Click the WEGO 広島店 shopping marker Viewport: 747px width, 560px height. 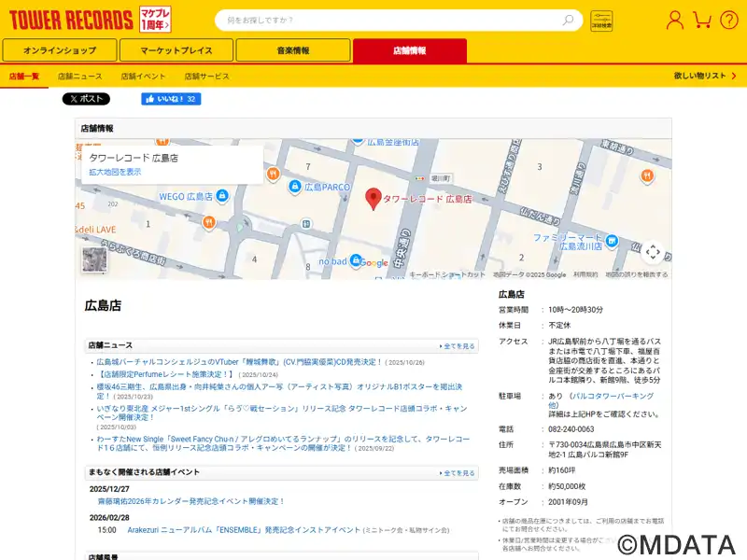(222, 195)
